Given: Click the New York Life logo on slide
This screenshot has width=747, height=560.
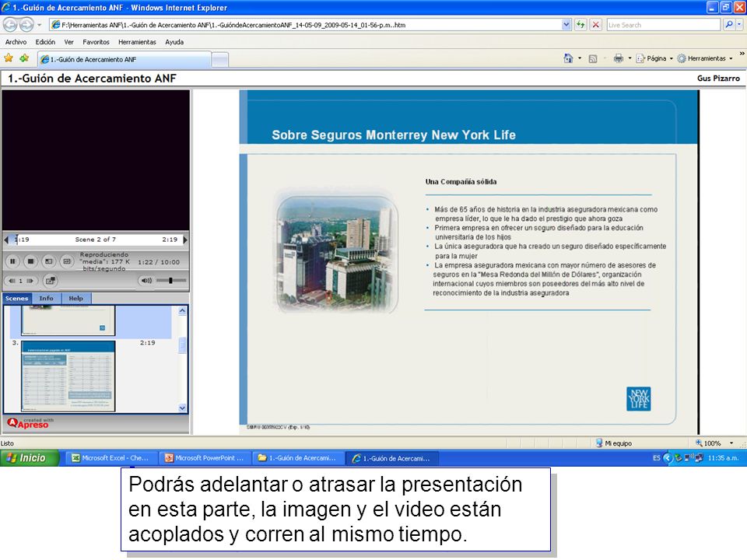Looking at the screenshot, I should (638, 398).
